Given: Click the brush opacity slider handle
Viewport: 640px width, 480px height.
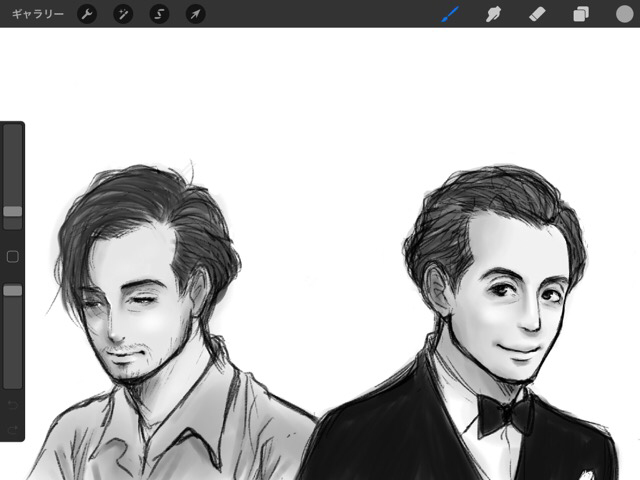Looking at the screenshot, I should tap(13, 290).
